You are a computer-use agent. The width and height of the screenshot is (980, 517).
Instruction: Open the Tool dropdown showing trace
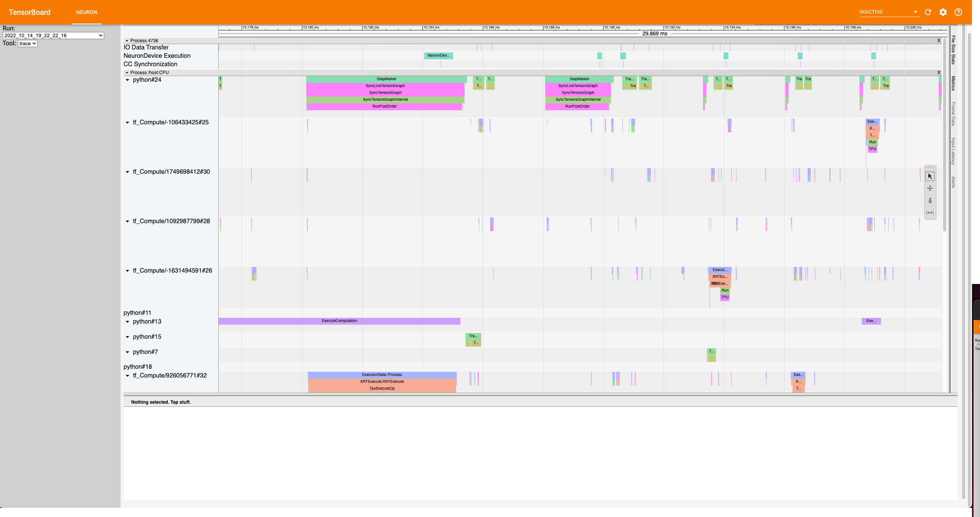click(27, 43)
